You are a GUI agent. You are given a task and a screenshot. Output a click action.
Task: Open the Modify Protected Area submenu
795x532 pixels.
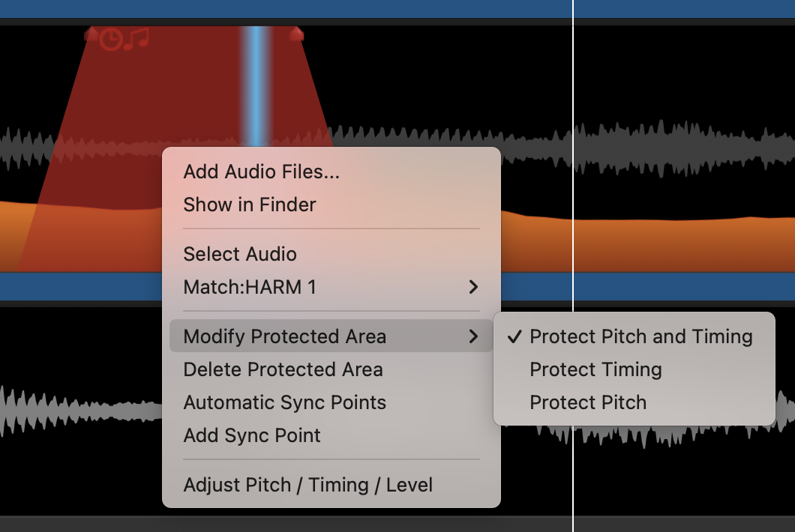click(285, 336)
